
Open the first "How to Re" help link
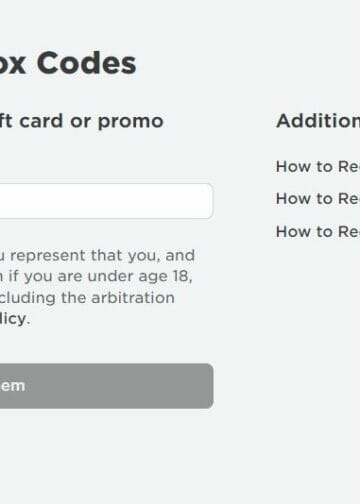coord(318,166)
